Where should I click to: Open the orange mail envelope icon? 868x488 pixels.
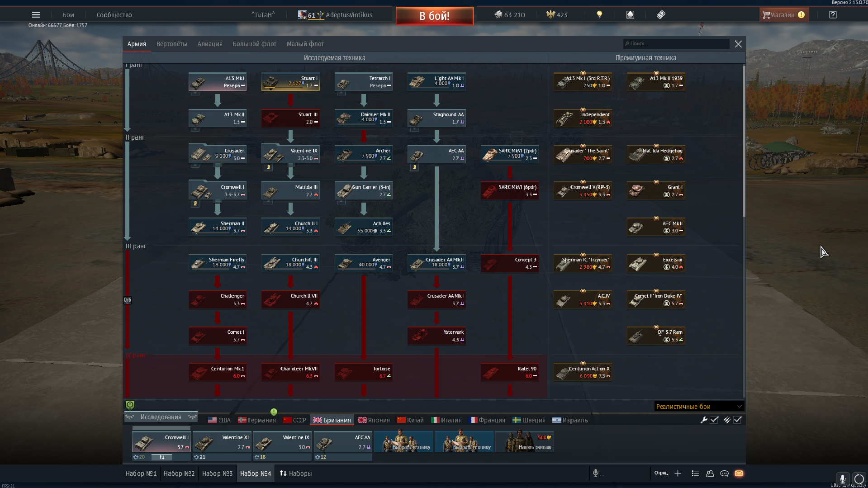(739, 473)
